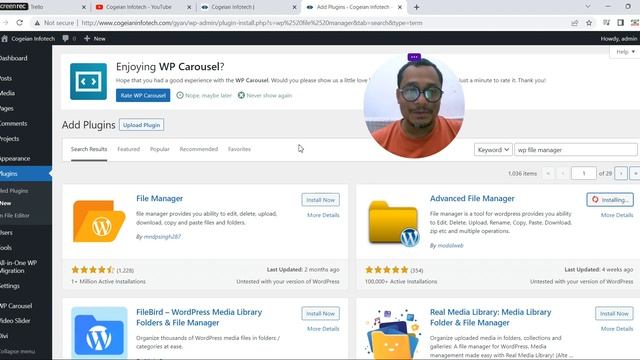Click the Rate WP Carousel button
This screenshot has width=640, height=360.
(143, 95)
